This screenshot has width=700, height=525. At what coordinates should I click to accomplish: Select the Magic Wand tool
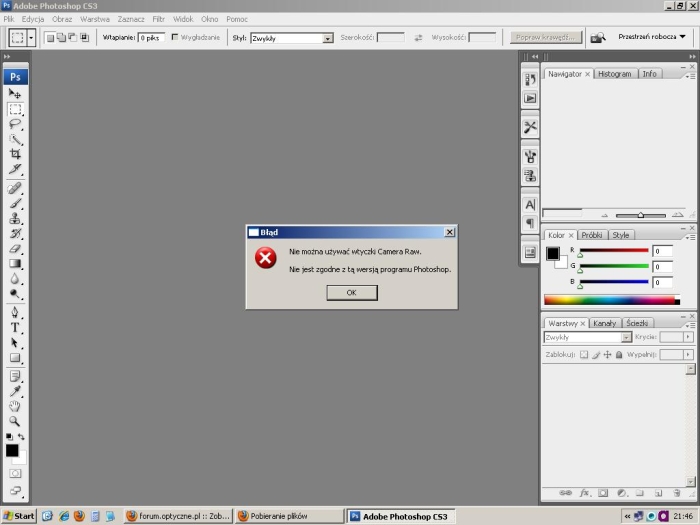pos(15,140)
